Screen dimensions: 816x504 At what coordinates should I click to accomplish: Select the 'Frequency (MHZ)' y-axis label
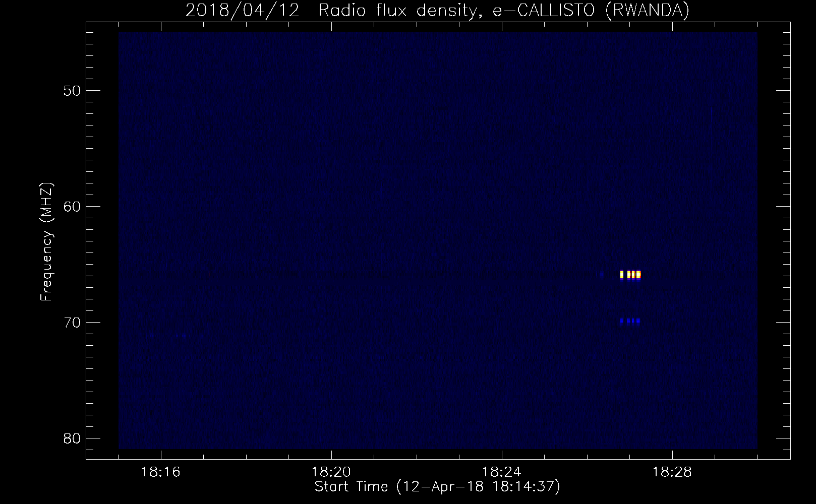point(46,242)
